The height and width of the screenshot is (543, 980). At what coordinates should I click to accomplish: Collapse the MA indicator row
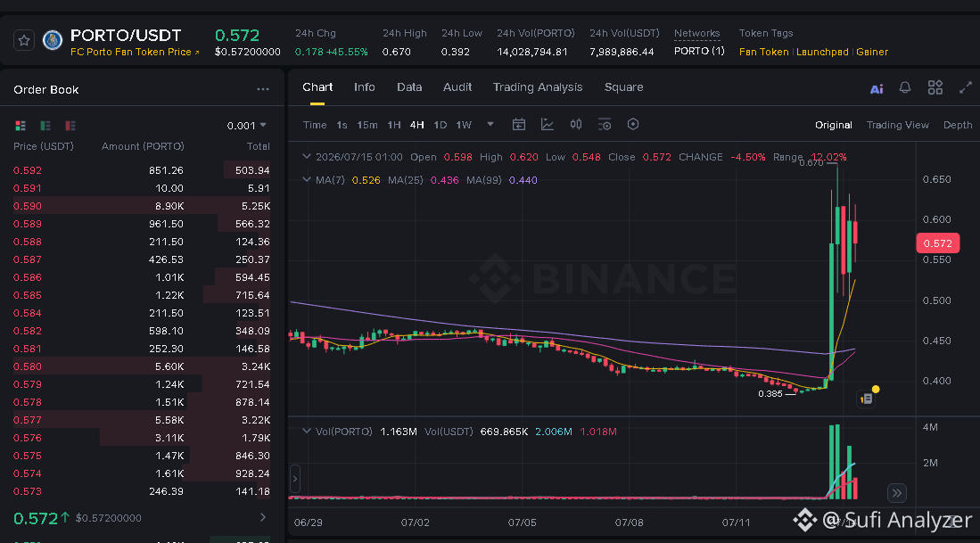pos(306,179)
